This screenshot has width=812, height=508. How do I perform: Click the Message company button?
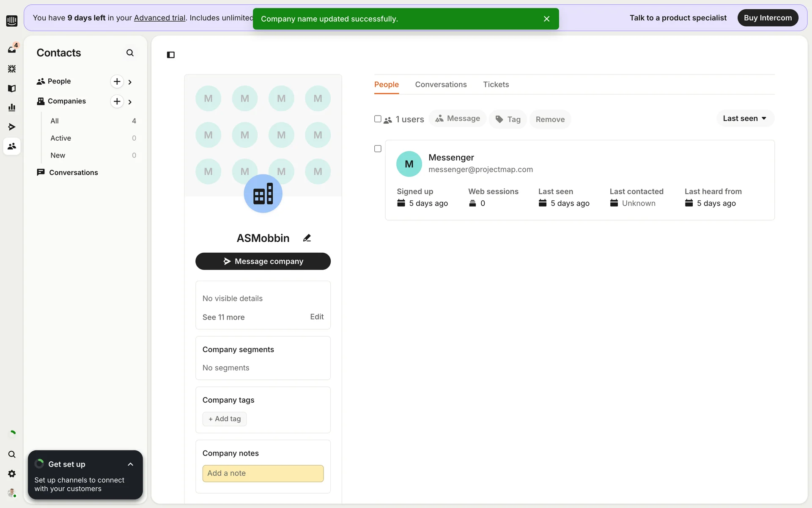263,261
